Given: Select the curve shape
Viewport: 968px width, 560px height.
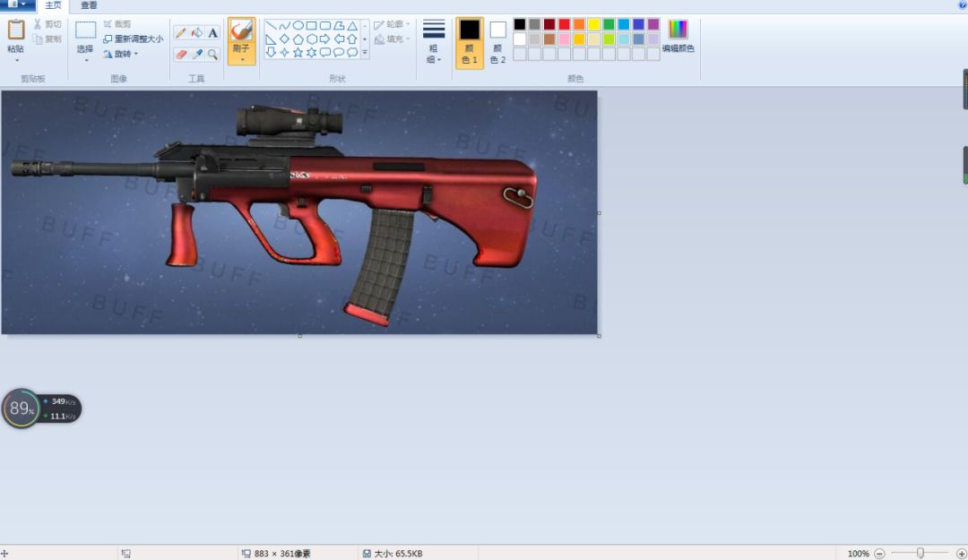Looking at the screenshot, I should point(284,26).
